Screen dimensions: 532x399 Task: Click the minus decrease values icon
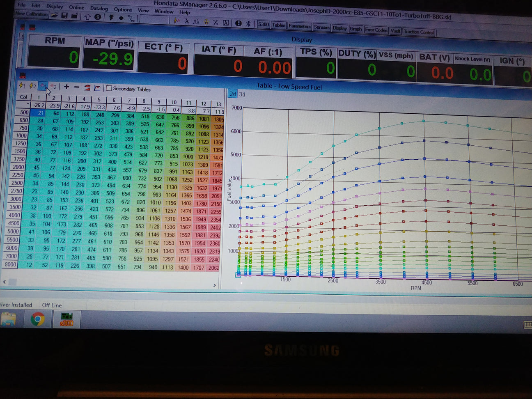tap(77, 87)
